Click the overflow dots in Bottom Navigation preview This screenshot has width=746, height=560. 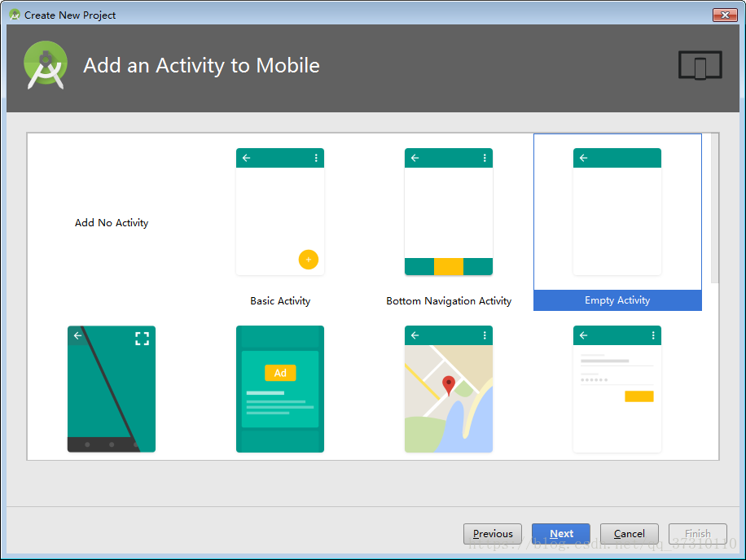485,158
